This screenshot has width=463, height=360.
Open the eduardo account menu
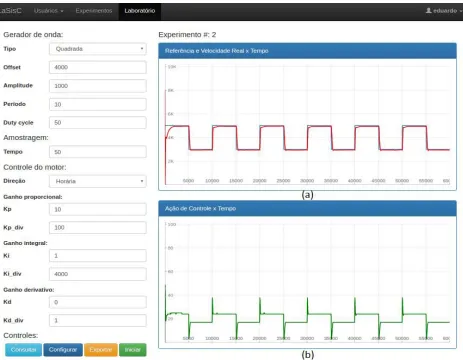click(x=444, y=11)
